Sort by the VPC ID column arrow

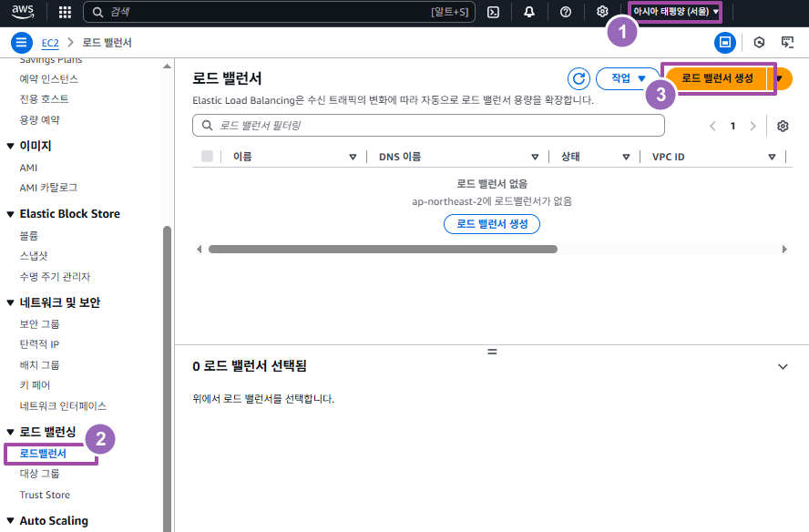tap(772, 157)
